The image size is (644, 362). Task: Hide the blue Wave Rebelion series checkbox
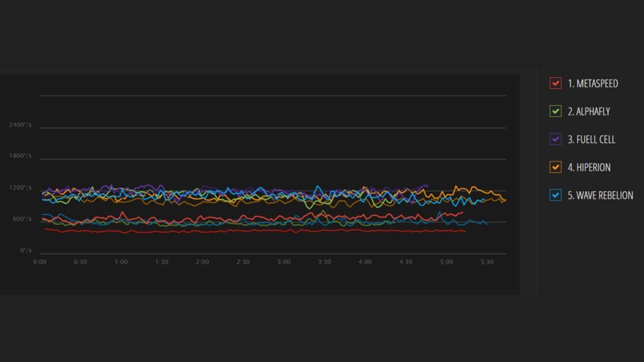[555, 195]
